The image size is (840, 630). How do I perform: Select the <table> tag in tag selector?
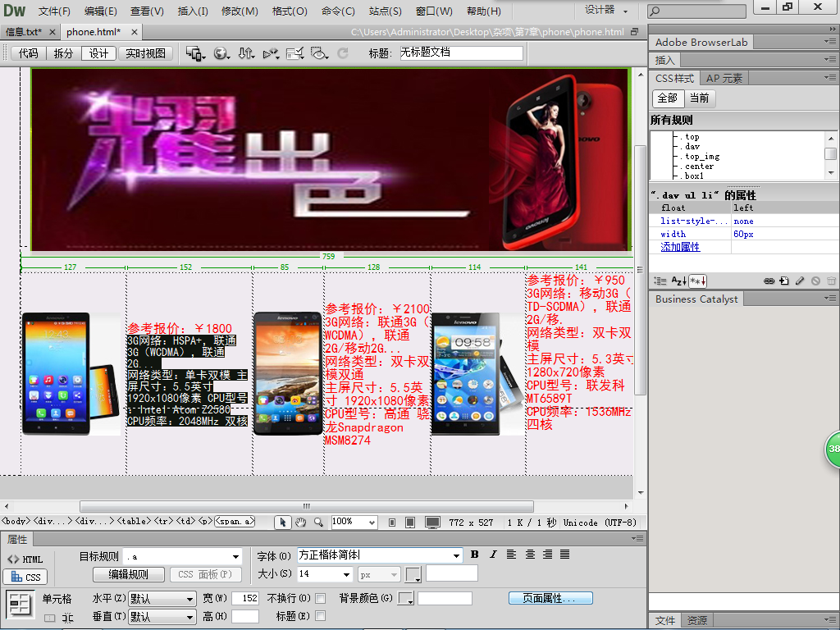point(135,521)
